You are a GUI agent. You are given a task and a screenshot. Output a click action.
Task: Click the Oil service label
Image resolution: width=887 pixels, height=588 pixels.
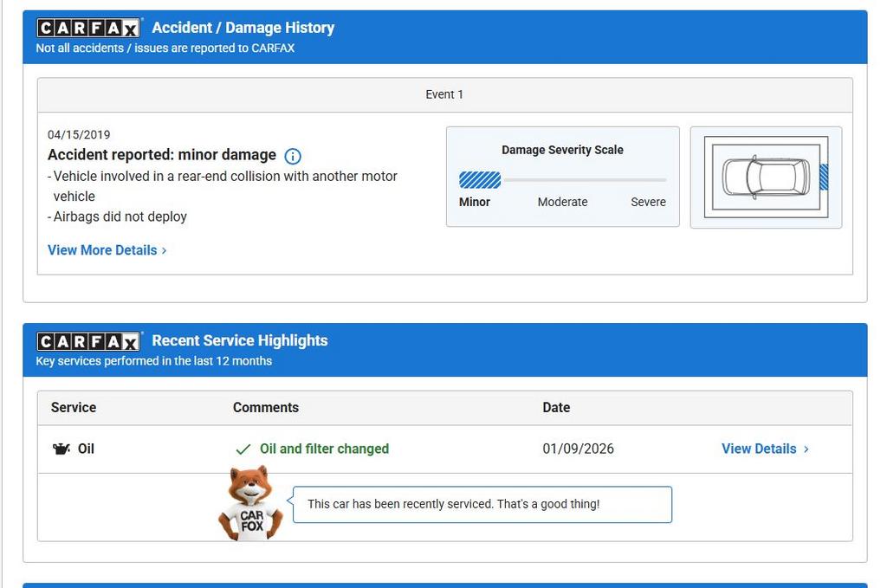[x=86, y=449]
